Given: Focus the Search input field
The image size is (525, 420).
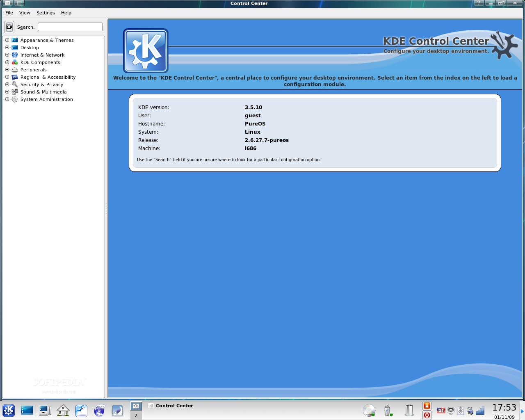Looking at the screenshot, I should pyautogui.click(x=70, y=27).
